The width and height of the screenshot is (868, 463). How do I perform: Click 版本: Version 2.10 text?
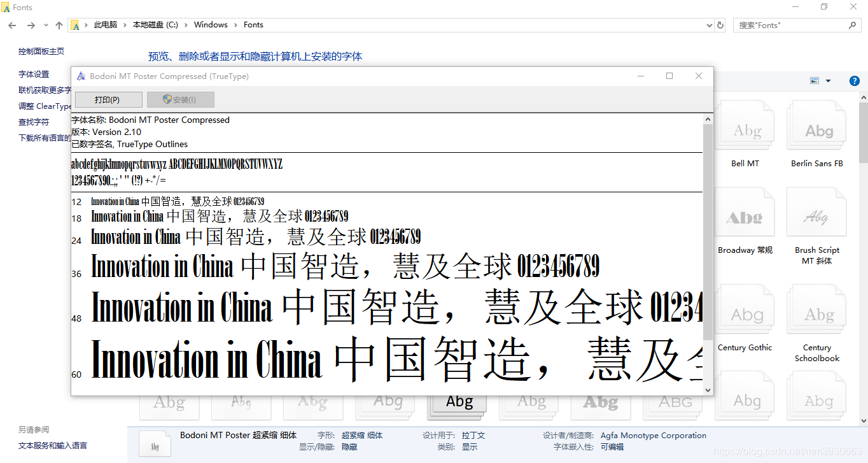click(x=106, y=132)
